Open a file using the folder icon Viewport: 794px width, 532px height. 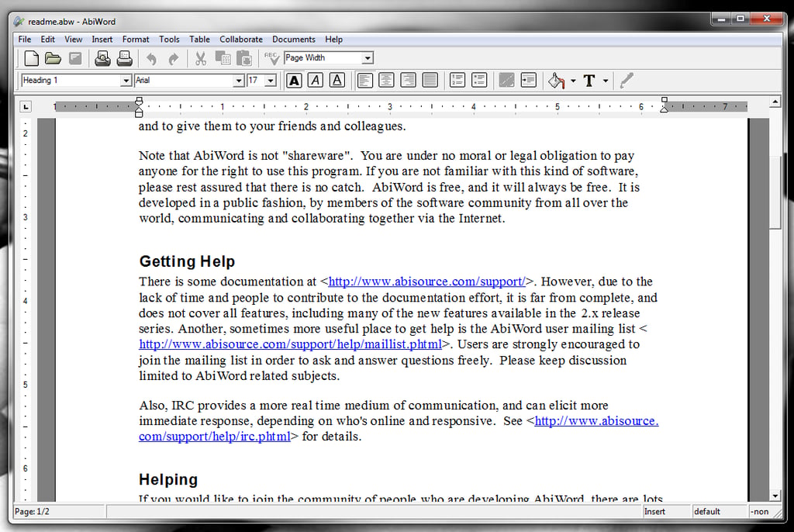tap(53, 59)
